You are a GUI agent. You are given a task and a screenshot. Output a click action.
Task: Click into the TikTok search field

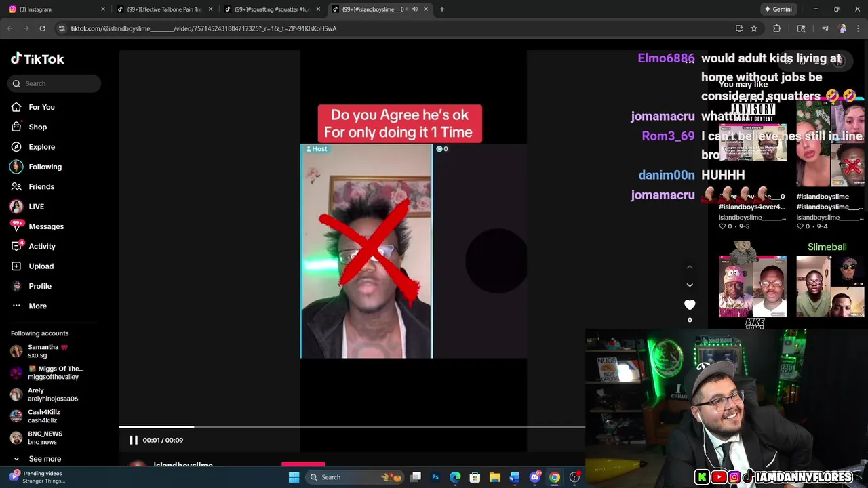pyautogui.click(x=55, y=83)
